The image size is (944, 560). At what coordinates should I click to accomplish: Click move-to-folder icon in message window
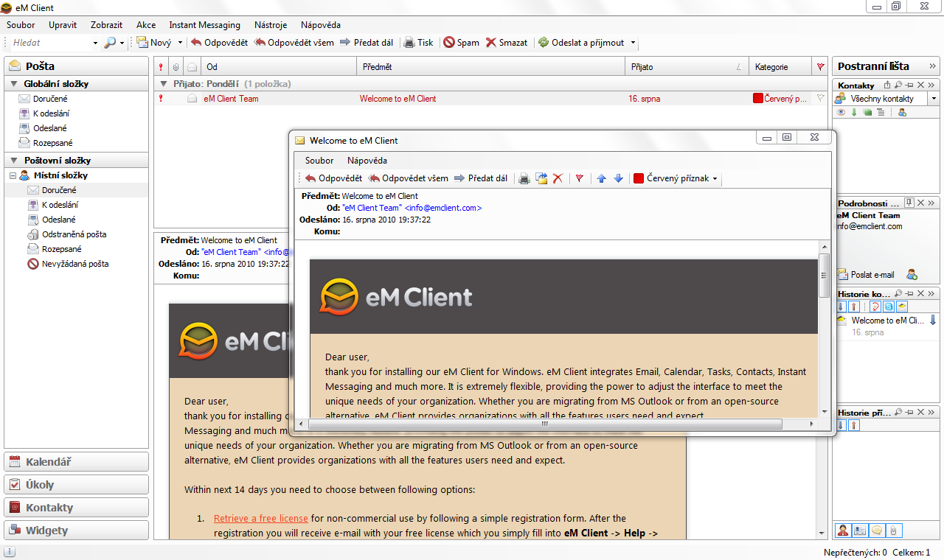coord(541,178)
